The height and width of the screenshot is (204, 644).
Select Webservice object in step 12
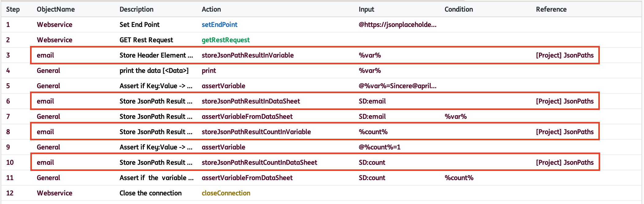point(55,193)
